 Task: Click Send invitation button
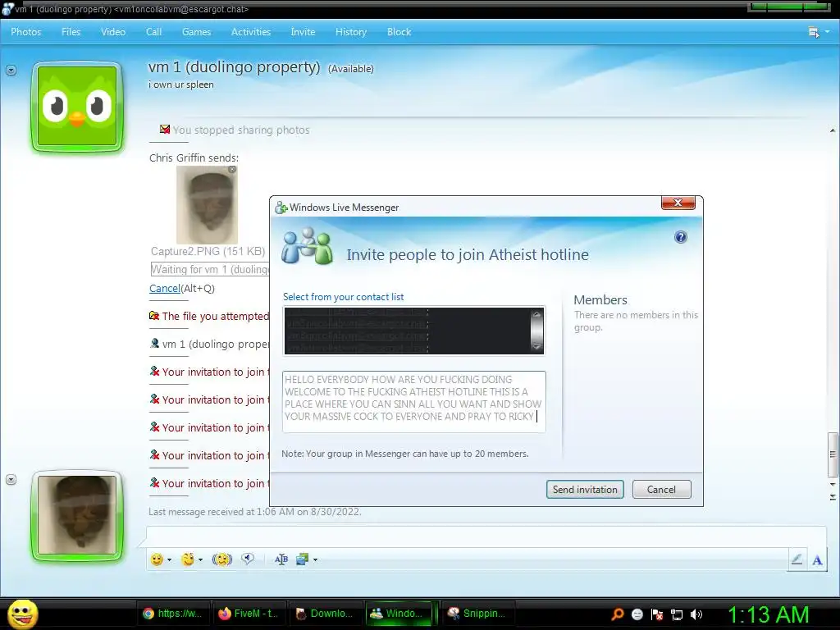(x=585, y=489)
